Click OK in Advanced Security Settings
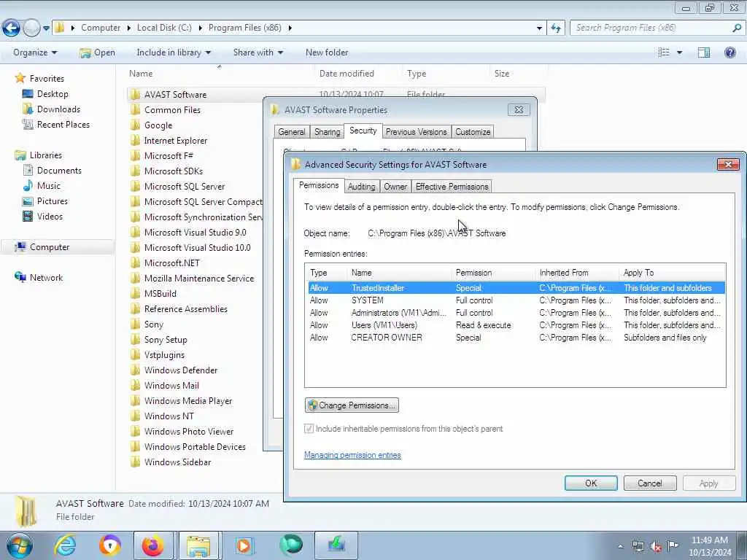 (591, 483)
